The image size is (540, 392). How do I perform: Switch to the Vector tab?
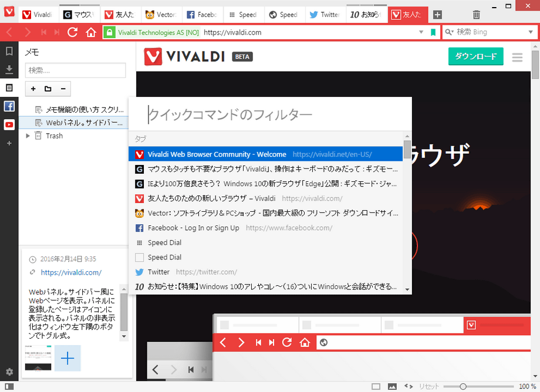[161, 15]
